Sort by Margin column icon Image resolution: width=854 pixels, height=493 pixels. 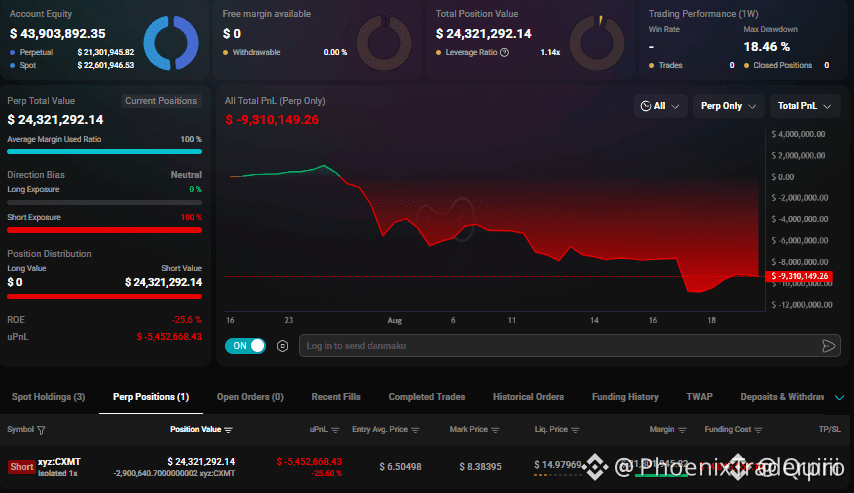682,430
